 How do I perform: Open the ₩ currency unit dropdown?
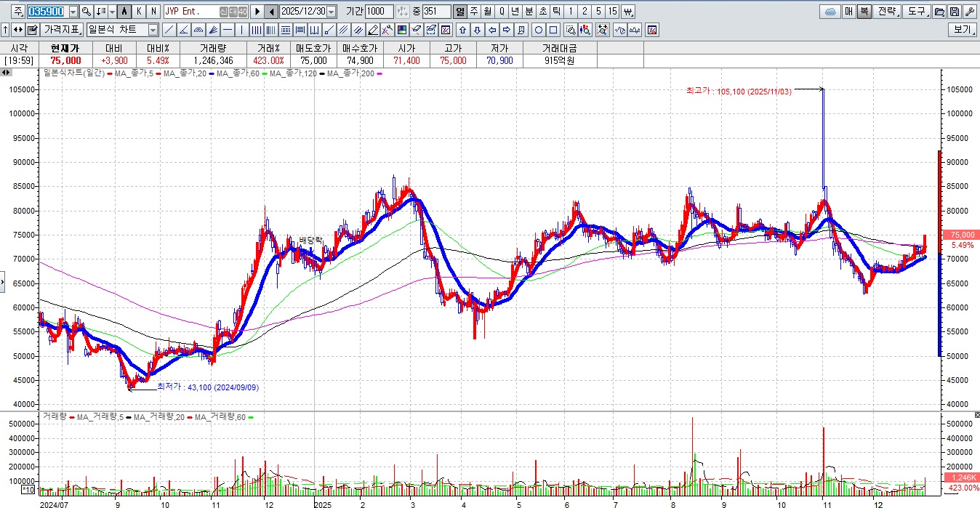[628, 12]
